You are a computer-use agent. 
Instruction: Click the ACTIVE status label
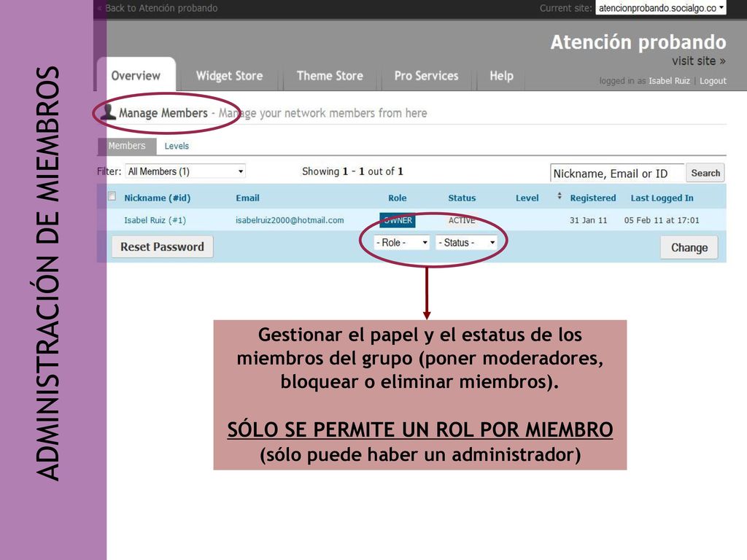pos(462,220)
